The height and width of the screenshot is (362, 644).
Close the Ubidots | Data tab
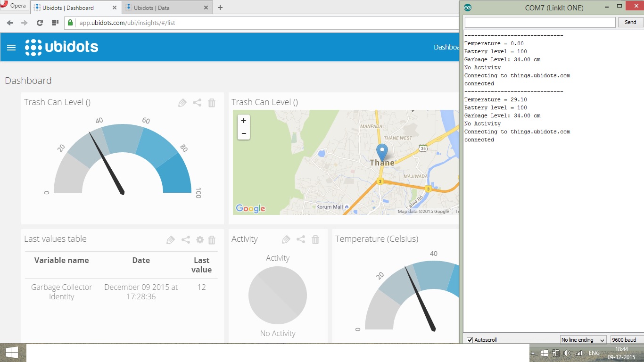pos(206,8)
